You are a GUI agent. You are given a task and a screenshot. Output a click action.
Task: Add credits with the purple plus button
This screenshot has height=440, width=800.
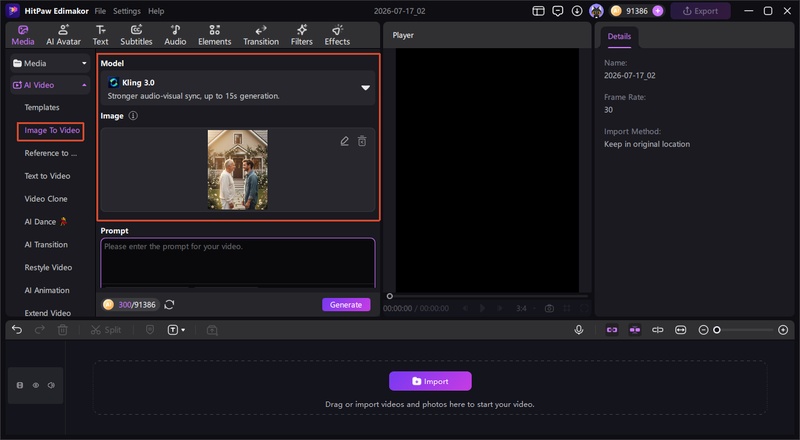coord(658,11)
